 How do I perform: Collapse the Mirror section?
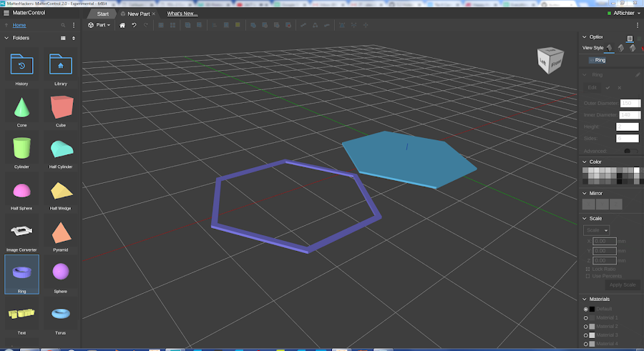tap(585, 193)
